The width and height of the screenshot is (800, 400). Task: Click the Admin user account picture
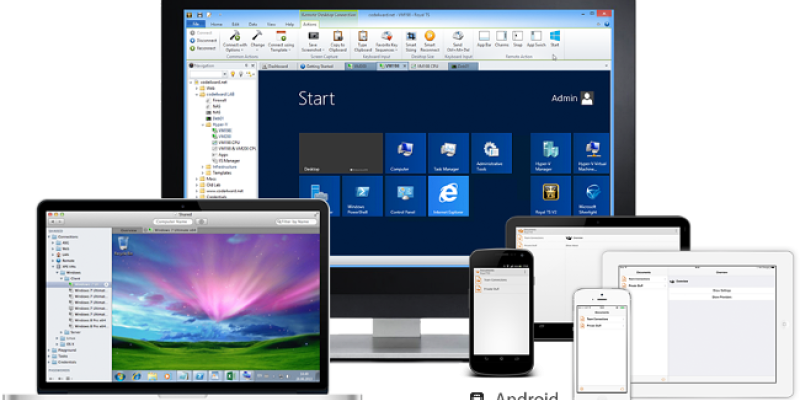587,98
